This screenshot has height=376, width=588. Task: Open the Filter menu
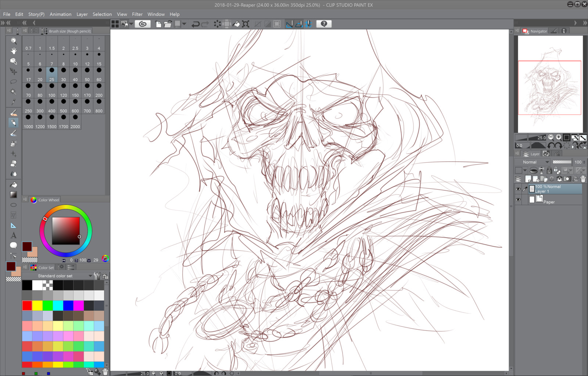(137, 14)
